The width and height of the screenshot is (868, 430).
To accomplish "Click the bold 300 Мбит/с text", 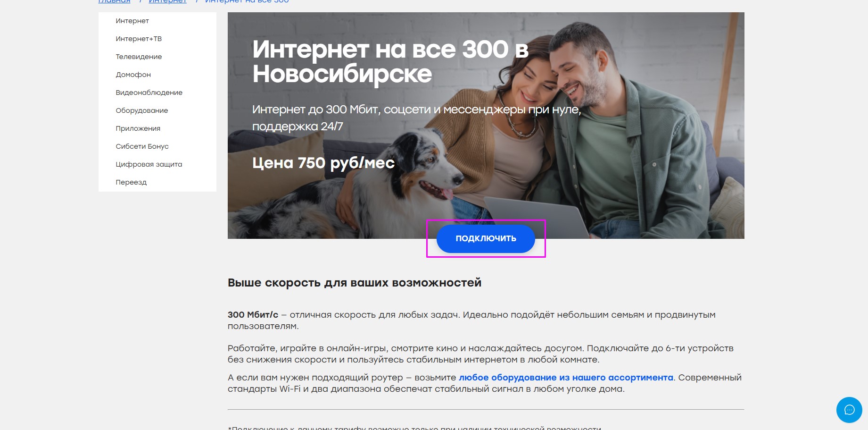I will coord(253,315).
